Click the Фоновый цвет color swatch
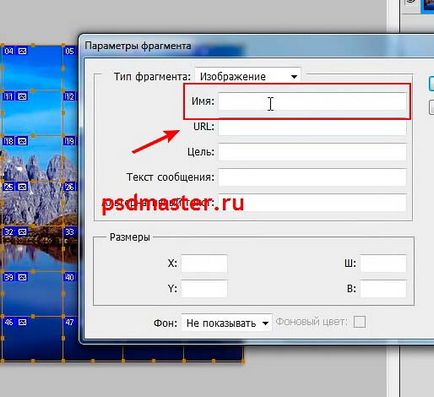The image size is (434, 397). pos(359,322)
